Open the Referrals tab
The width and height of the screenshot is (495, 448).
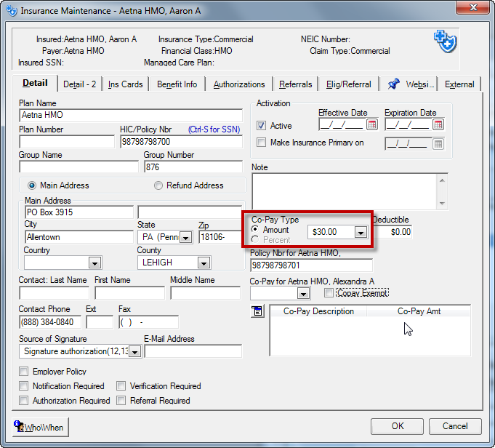pos(296,84)
